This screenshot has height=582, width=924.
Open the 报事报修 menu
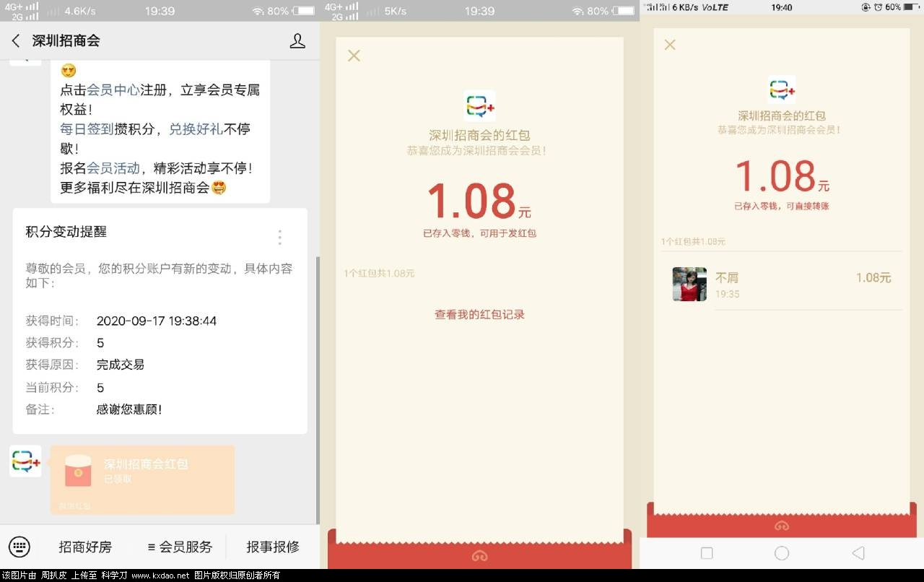(273, 547)
